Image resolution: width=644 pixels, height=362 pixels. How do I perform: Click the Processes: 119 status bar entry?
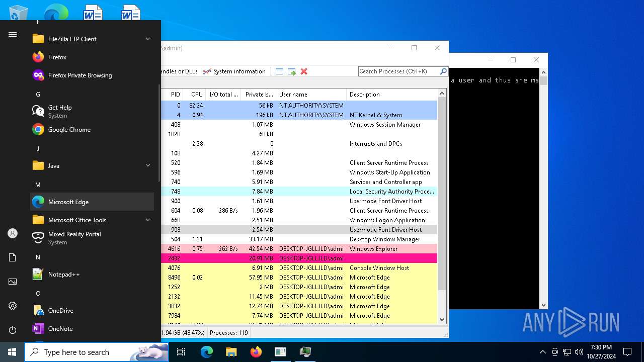click(228, 333)
